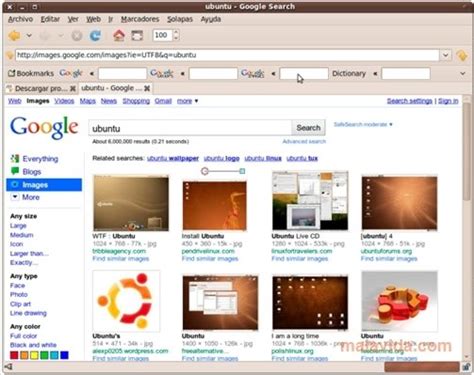This screenshot has width=474, height=375.
Task: Pick the green color swatch
Action: coord(44,355)
